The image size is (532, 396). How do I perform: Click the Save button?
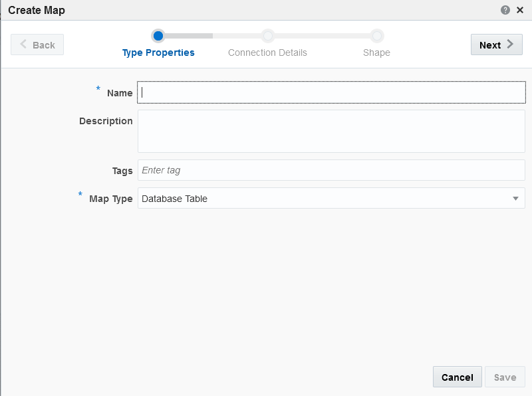coord(505,377)
